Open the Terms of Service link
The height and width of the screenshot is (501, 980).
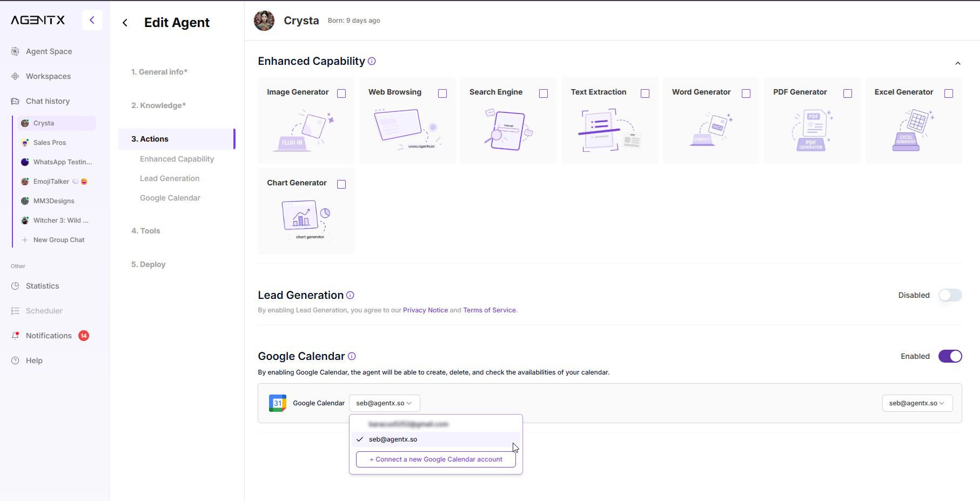click(x=489, y=310)
